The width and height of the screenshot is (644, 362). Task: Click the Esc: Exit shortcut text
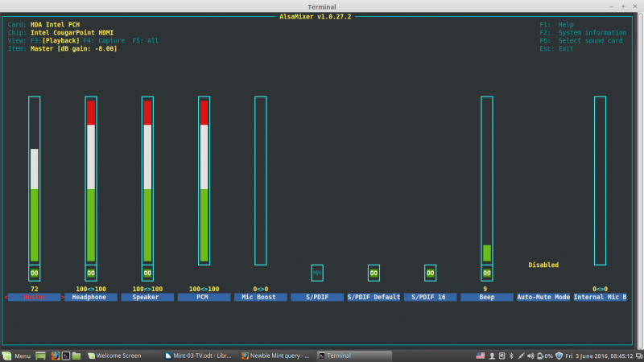(x=556, y=48)
